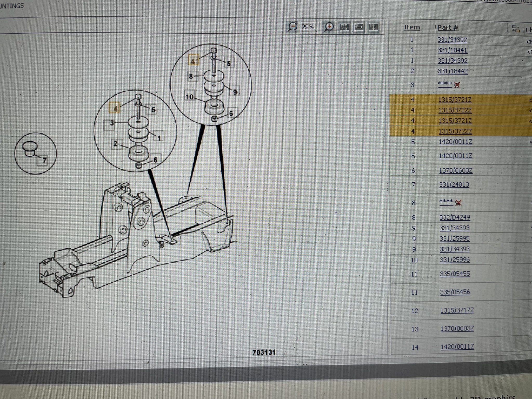Image resolution: width=532 pixels, height=399 pixels.
Task: Click the fit-to-width arrows icon
Action: [359, 27]
